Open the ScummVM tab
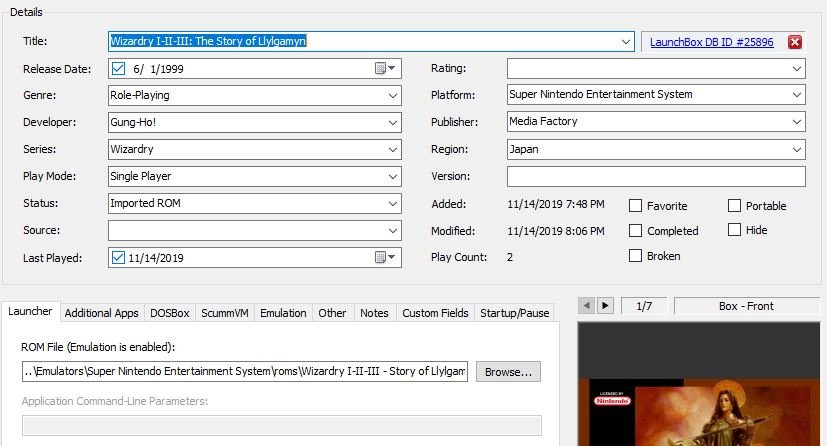The height and width of the screenshot is (446, 827). point(225,313)
